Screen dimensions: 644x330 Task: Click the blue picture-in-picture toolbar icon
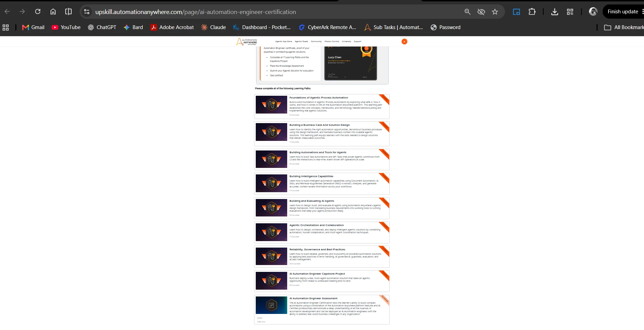517,12
